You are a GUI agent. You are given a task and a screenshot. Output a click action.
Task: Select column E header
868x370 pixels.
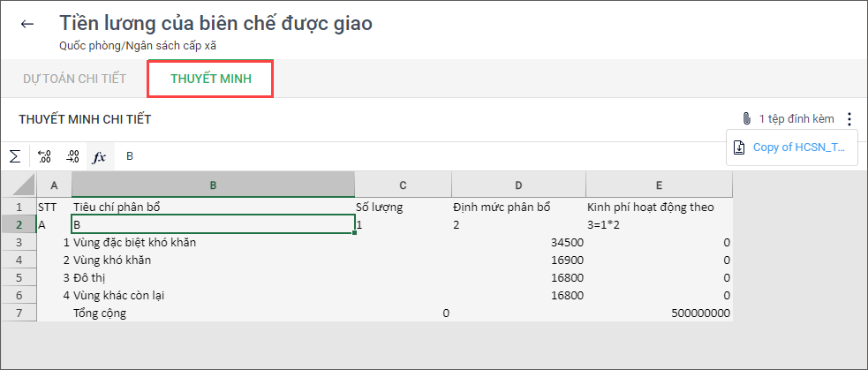click(x=659, y=185)
